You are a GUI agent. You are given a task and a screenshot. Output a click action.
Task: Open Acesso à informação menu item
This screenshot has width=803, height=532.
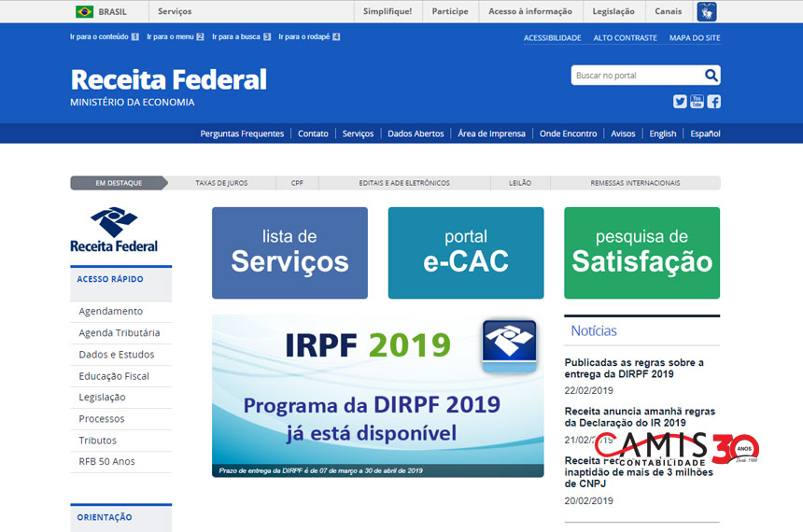tap(530, 11)
